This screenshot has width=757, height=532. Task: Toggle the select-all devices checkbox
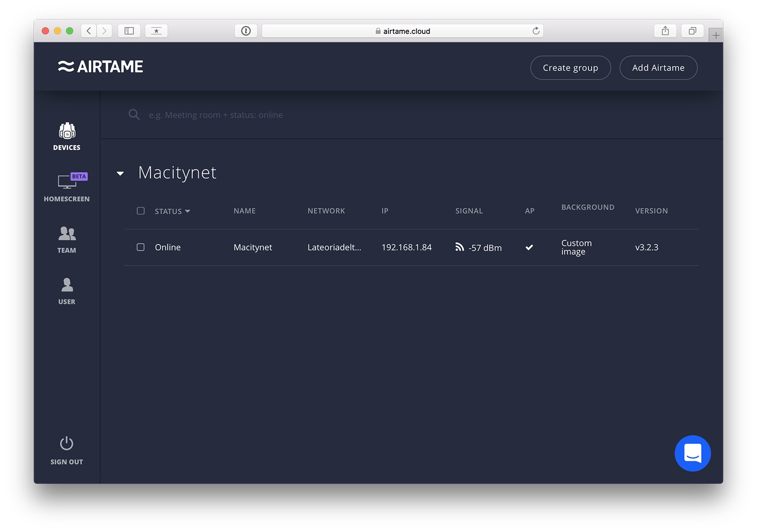(141, 211)
